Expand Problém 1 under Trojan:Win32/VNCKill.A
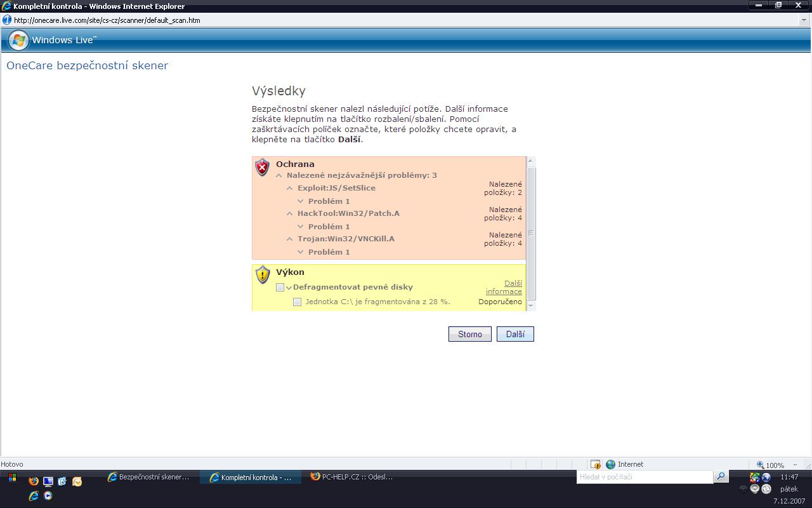 301,252
